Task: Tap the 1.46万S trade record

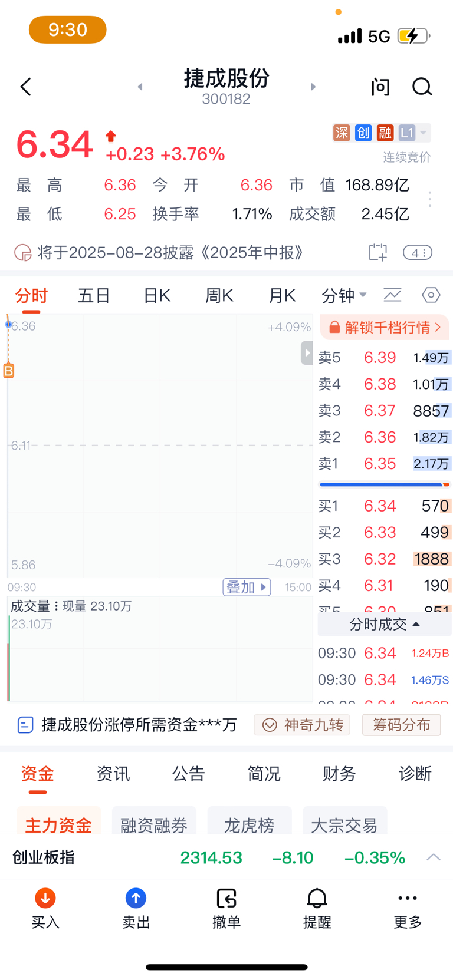Action: point(384,679)
